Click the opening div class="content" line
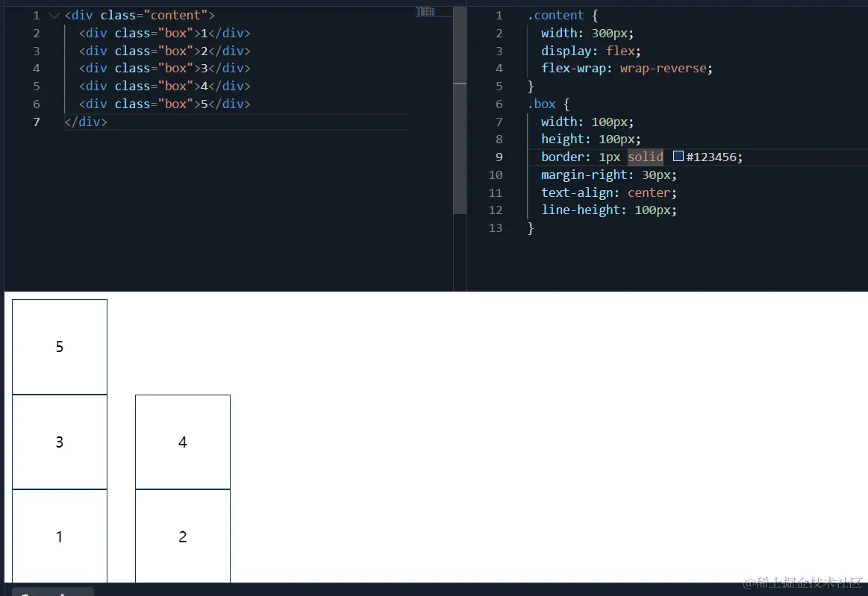 [x=140, y=16]
